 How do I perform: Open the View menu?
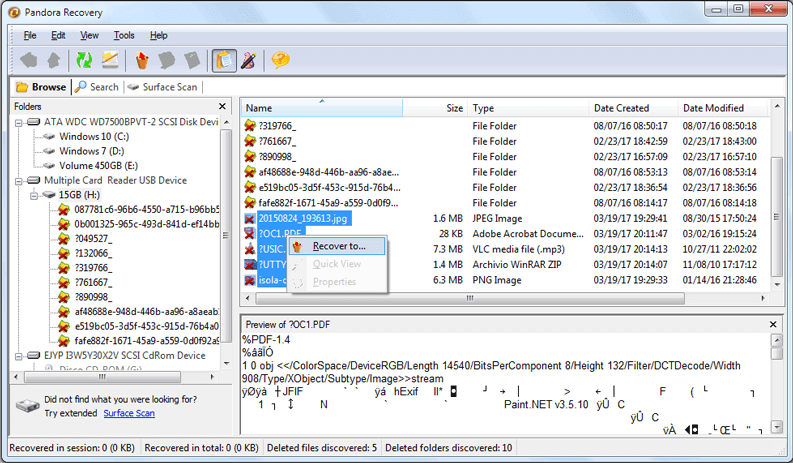(89, 35)
